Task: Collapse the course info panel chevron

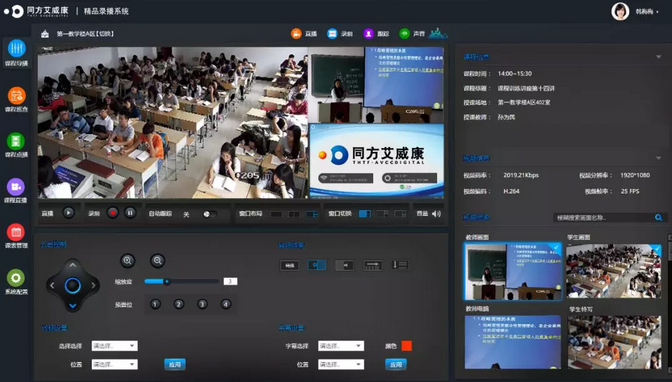Action: pyautogui.click(x=659, y=57)
